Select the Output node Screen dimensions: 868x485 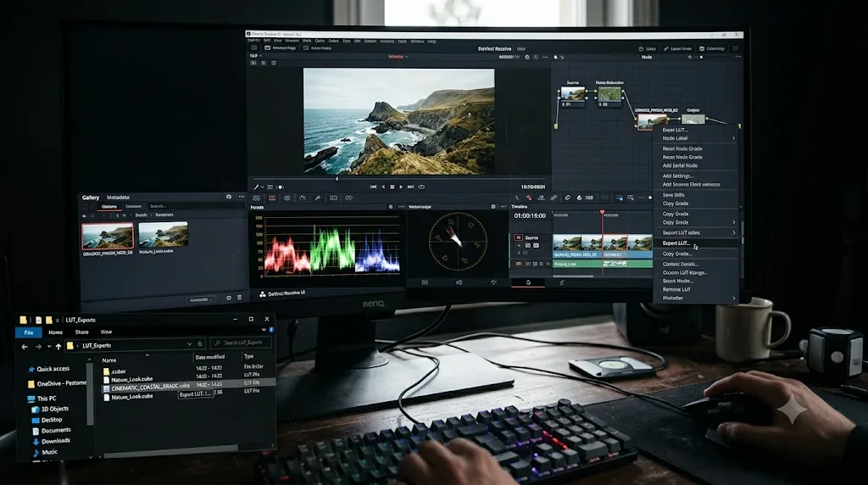[x=693, y=119]
